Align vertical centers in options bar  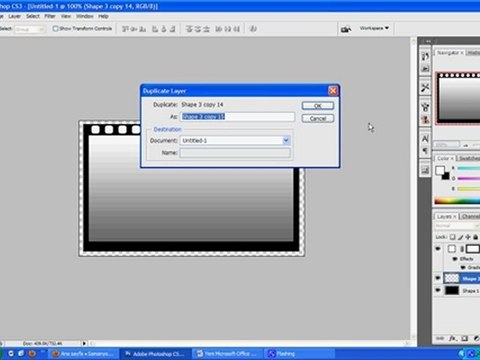coord(134,29)
